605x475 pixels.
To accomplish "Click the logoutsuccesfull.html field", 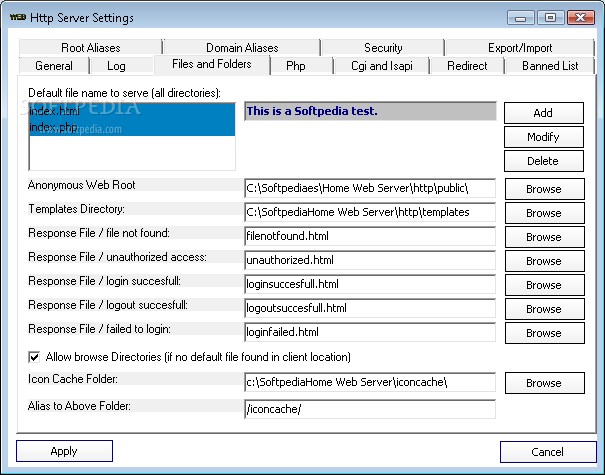I will [370, 308].
